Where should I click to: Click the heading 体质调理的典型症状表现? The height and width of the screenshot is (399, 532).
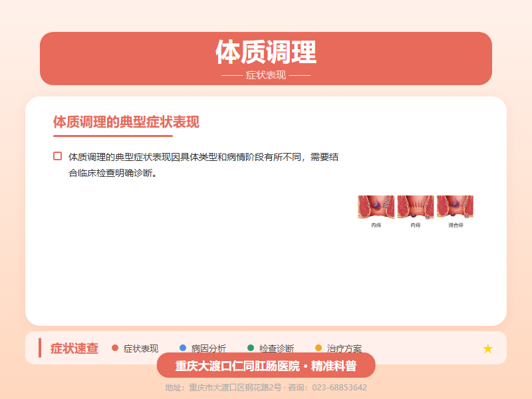(x=126, y=122)
